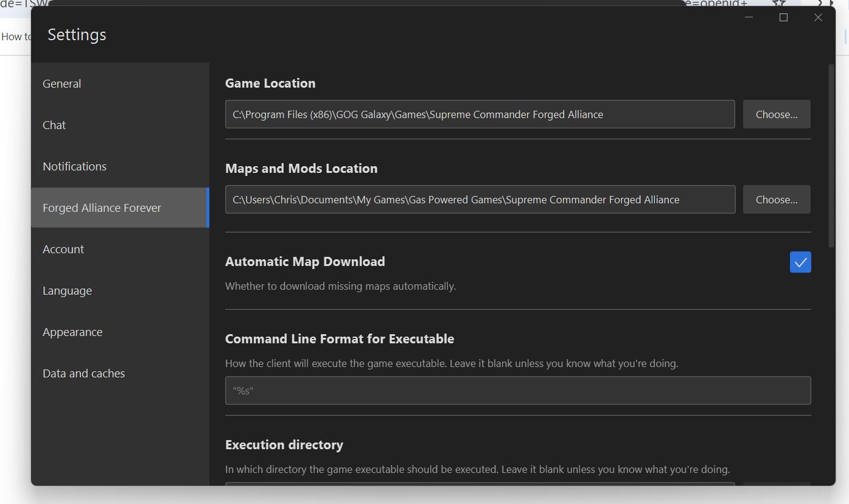Go to Account settings

click(120, 250)
